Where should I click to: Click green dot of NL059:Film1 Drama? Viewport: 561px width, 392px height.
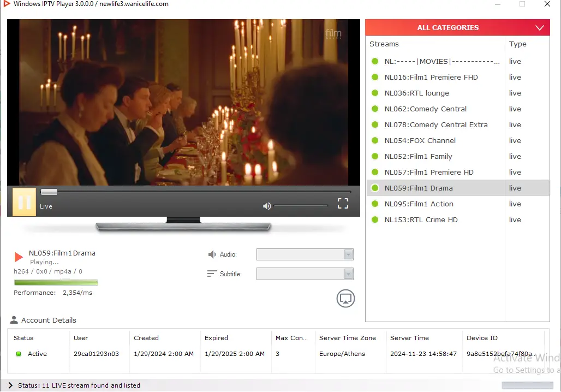[375, 188]
